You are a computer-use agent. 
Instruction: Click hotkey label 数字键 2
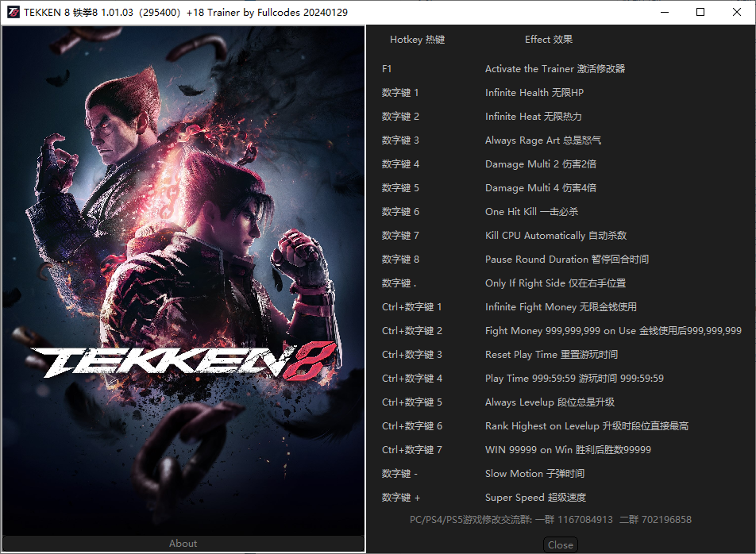[400, 117]
